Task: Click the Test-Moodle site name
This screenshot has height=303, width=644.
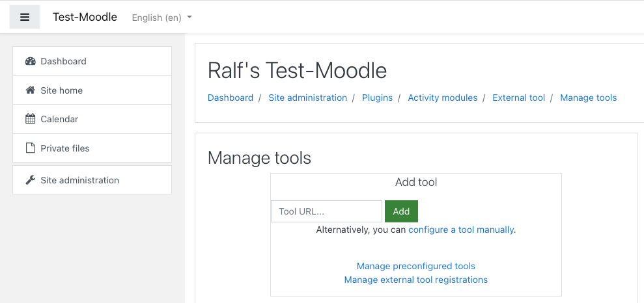Action: coord(85,17)
